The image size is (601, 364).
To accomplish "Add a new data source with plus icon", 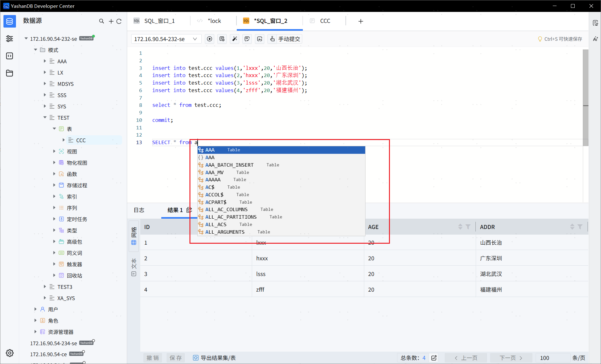I will tap(111, 21).
